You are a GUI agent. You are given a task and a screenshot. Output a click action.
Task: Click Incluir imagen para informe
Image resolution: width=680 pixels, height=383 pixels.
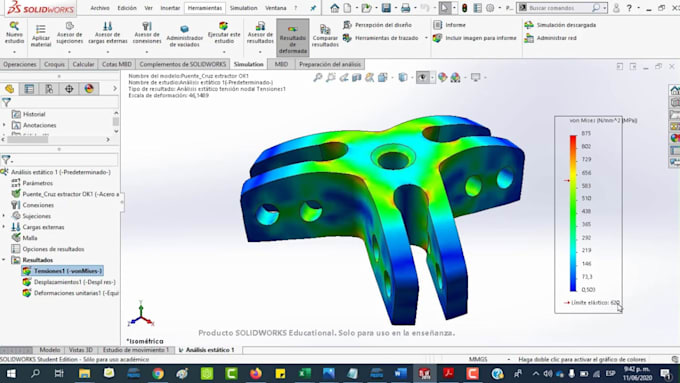click(x=475, y=38)
